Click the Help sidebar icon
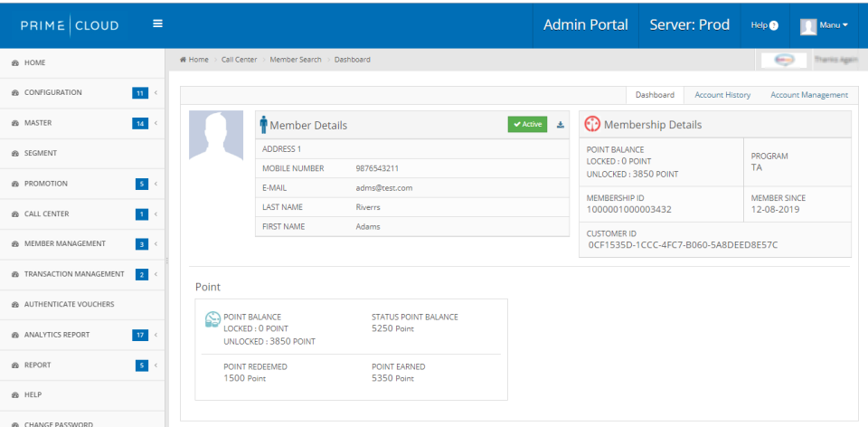 (x=15, y=394)
